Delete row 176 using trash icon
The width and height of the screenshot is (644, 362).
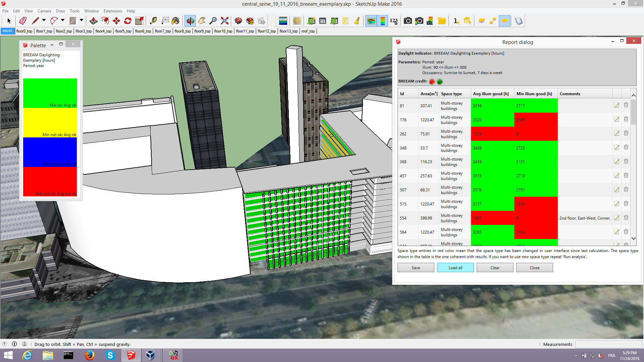(626, 119)
